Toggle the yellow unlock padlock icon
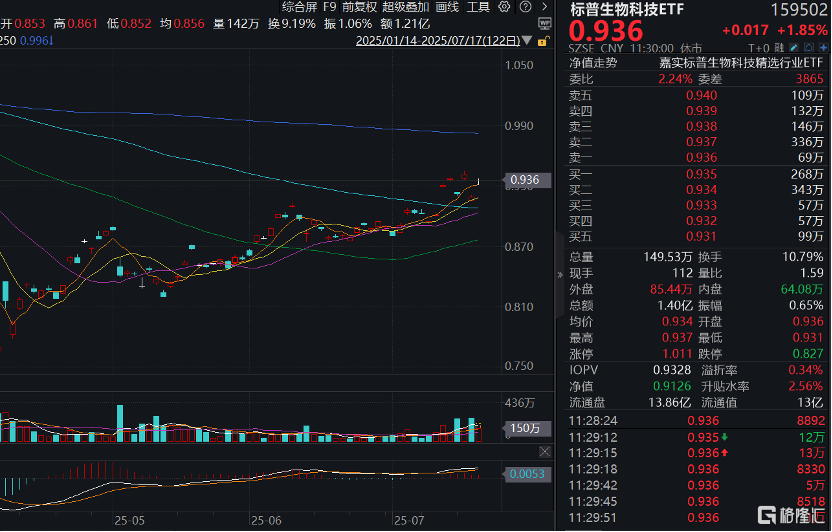Viewport: 832px width, 532px height. [x=543, y=41]
